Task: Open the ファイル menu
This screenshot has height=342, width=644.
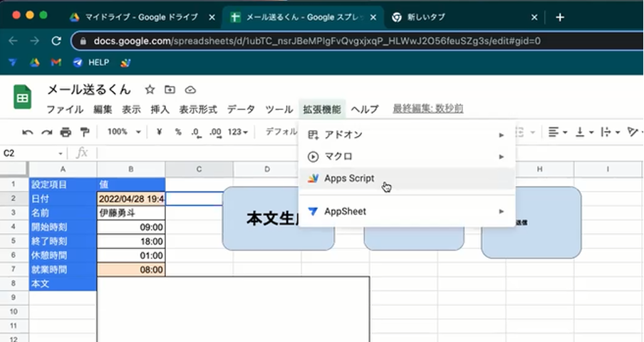Action: pos(65,109)
